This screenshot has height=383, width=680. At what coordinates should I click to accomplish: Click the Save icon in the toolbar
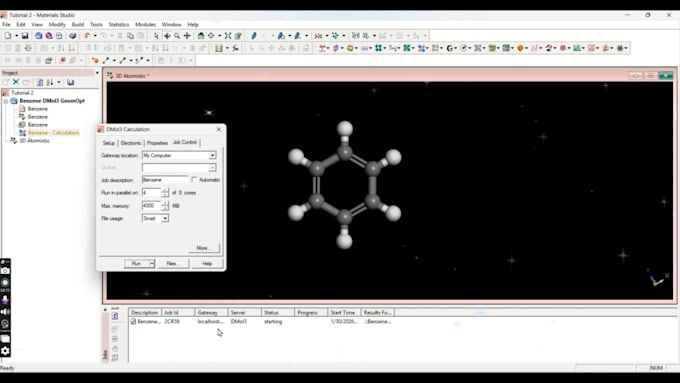pos(25,36)
